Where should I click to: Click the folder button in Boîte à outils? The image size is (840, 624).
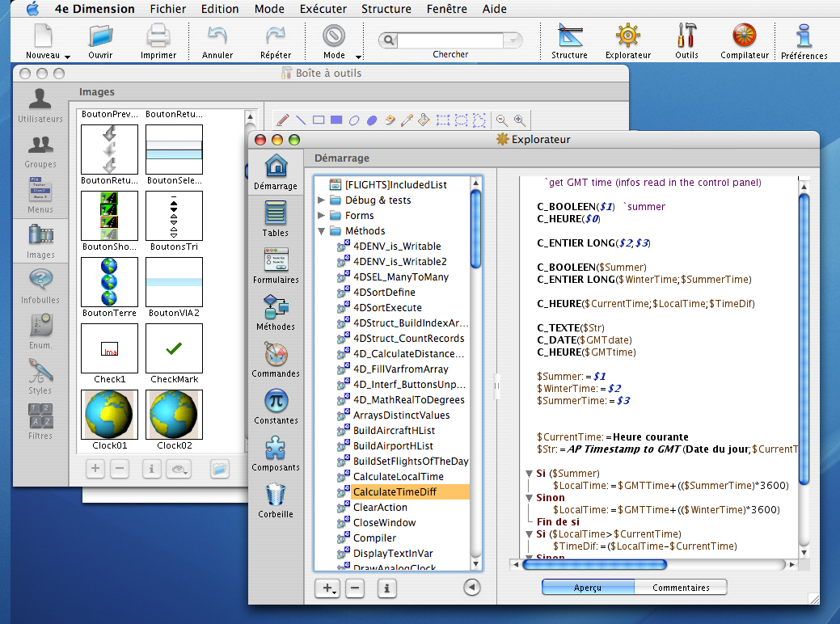coord(220,469)
